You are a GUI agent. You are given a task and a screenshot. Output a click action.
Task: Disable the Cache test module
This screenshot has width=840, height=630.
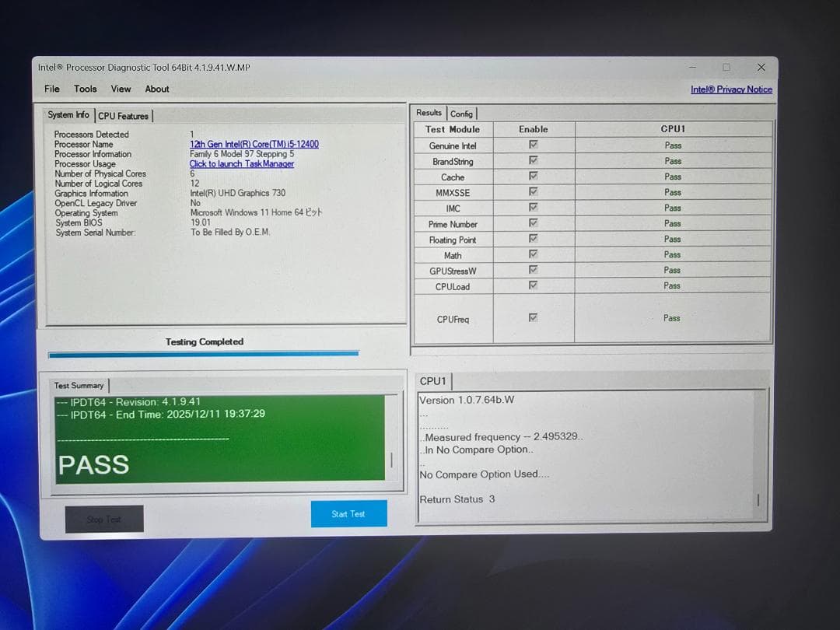(534, 177)
